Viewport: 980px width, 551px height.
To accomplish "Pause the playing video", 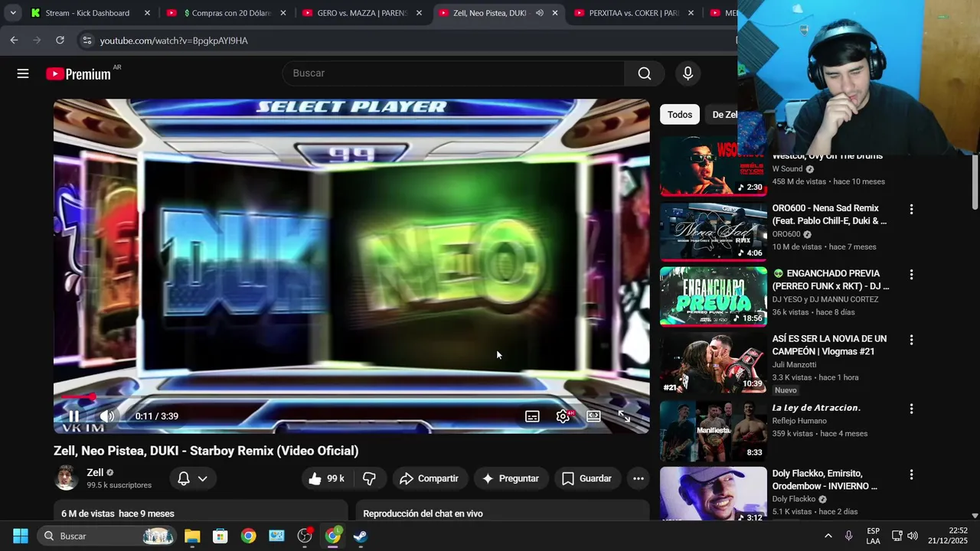I will (x=73, y=416).
